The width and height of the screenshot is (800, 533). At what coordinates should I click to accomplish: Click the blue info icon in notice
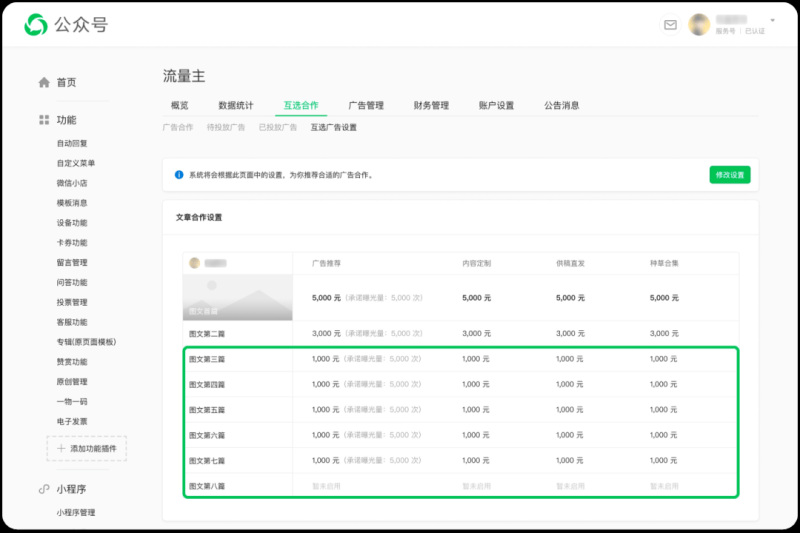pos(179,175)
